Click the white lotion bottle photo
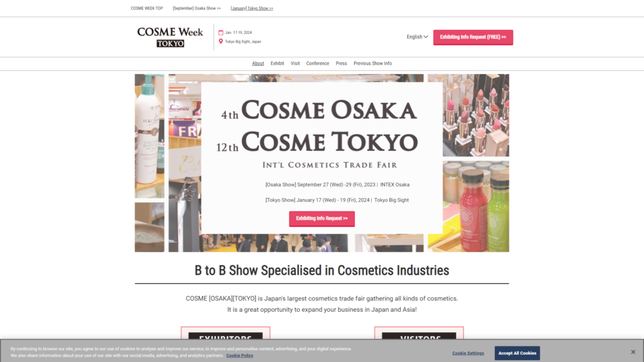Image resolution: width=644 pixels, height=362 pixels. [x=150, y=136]
